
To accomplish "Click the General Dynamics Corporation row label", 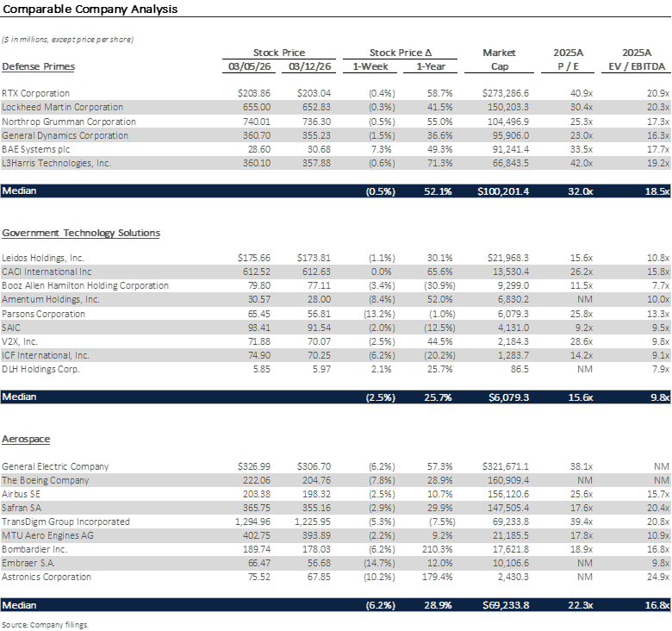I will (x=65, y=135).
